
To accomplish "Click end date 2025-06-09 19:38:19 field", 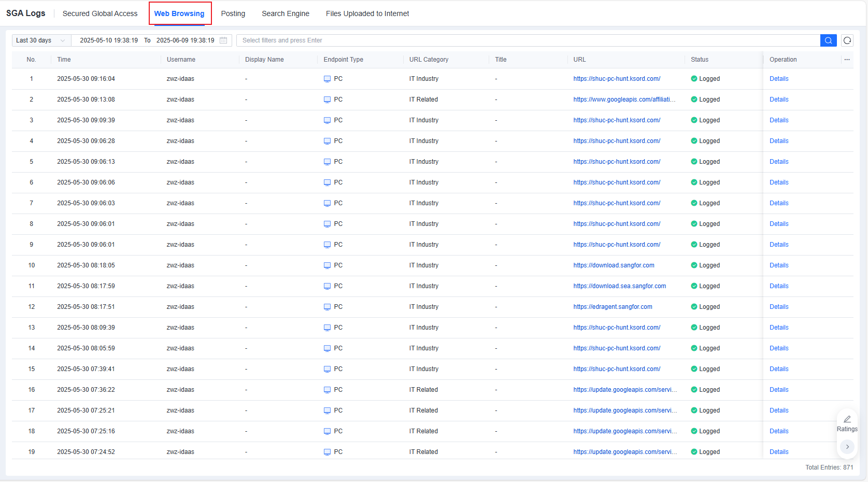I will click(x=185, y=40).
